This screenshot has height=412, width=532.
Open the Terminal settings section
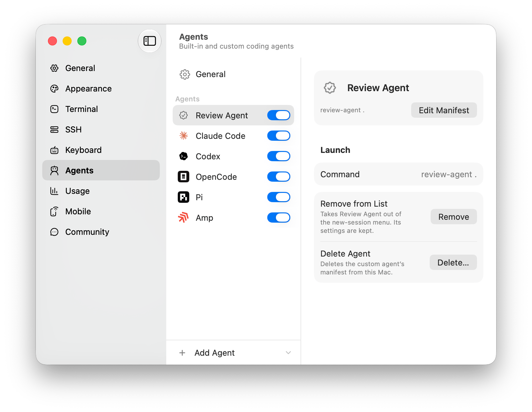pyautogui.click(x=101, y=109)
